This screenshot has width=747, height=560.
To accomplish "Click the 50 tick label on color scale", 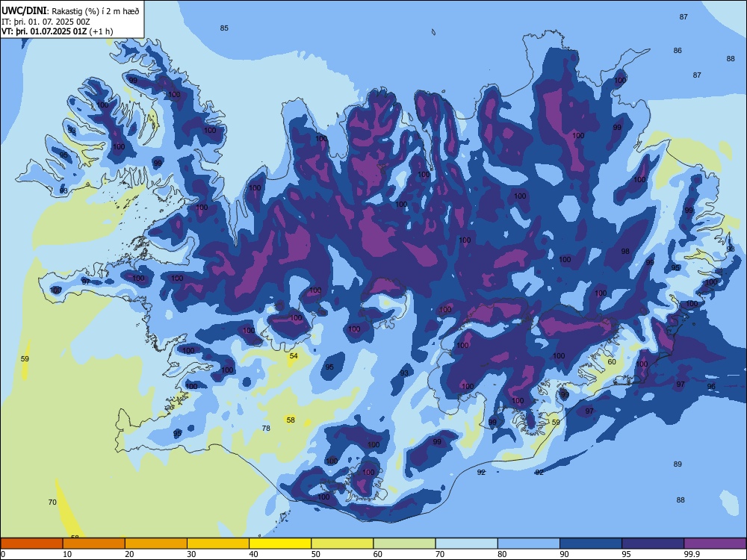I will 316,554.
